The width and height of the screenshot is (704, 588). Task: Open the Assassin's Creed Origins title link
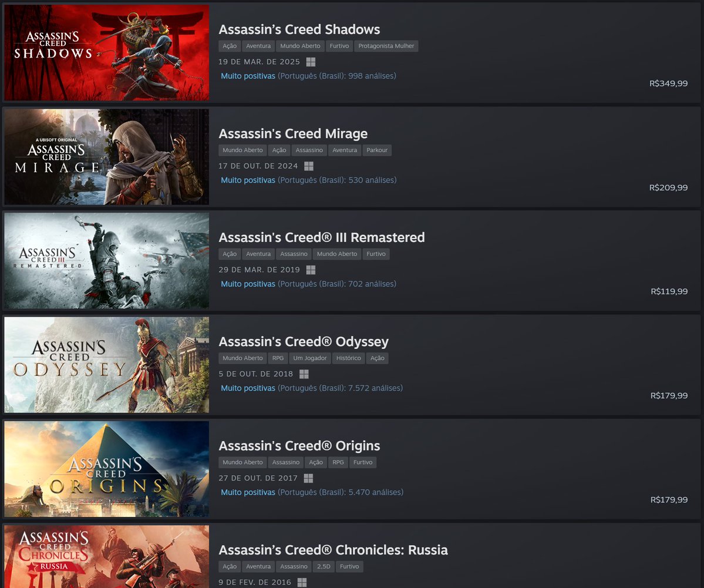pos(299,446)
